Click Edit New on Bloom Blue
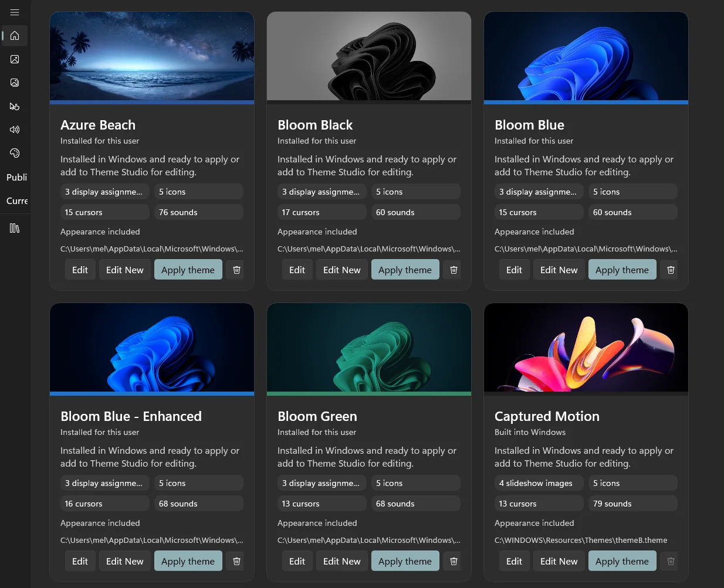724x588 pixels. pos(559,270)
